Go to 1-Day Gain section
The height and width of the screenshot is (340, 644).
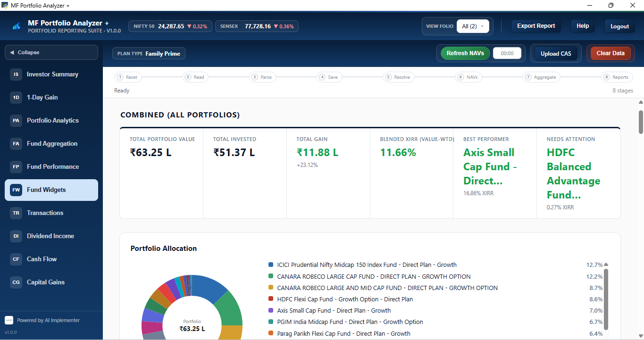[x=51, y=98]
